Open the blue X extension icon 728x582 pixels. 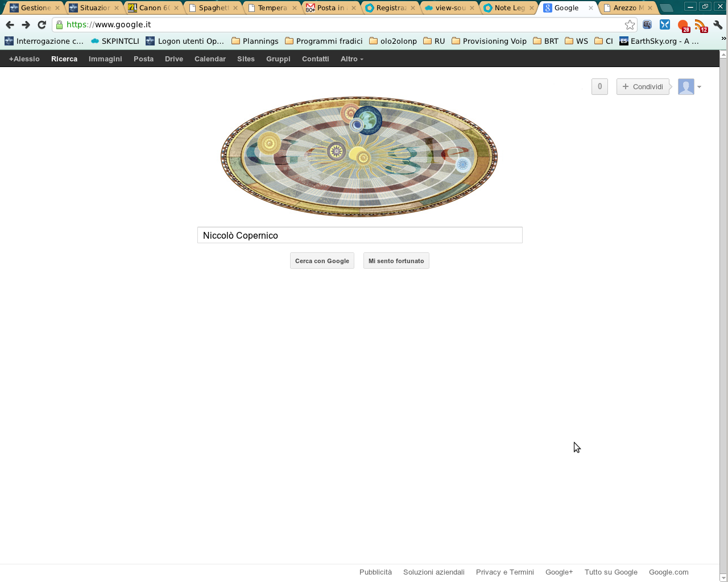pyautogui.click(x=665, y=24)
